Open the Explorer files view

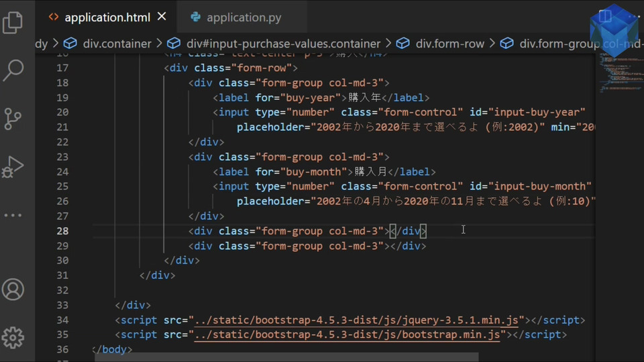13,22
